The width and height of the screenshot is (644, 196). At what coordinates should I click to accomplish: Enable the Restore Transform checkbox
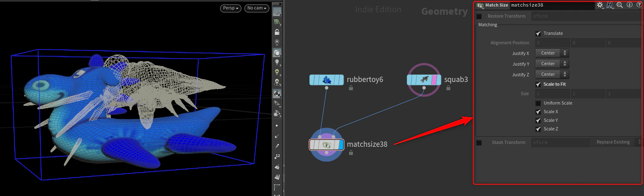(479, 16)
